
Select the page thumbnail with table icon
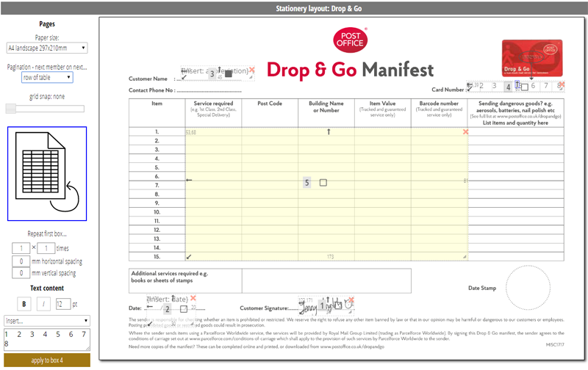pos(47,174)
